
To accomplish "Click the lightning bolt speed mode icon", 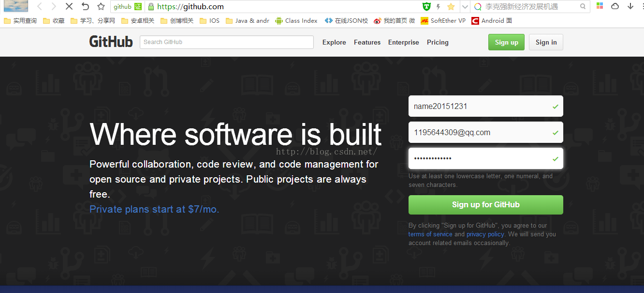I will pyautogui.click(x=439, y=6).
